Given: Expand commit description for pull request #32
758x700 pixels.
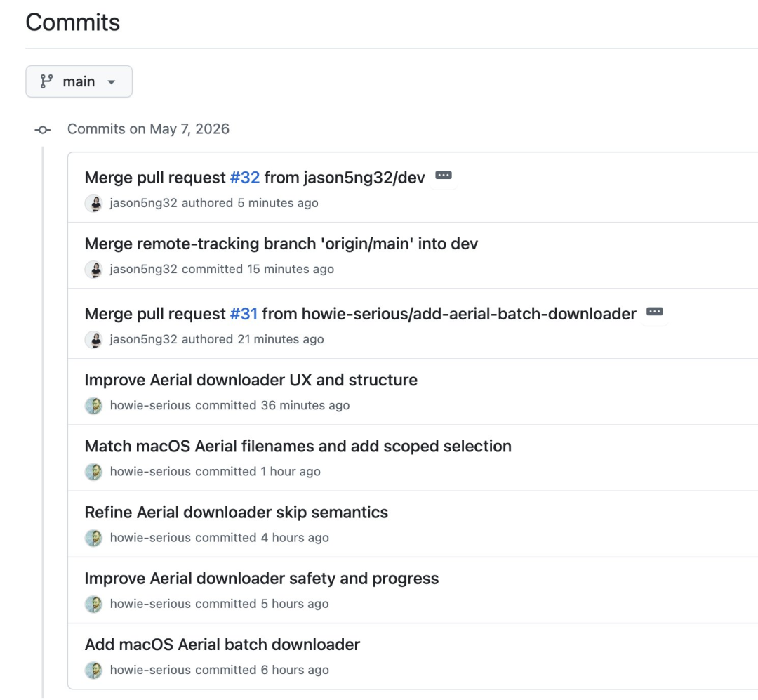Looking at the screenshot, I should point(444,175).
